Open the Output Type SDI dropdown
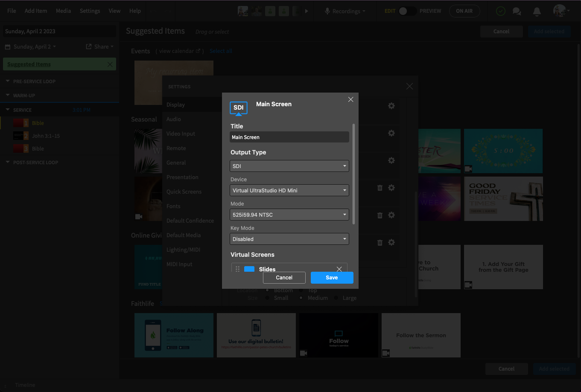Screen dimensions: 581x392 pyautogui.click(x=289, y=166)
